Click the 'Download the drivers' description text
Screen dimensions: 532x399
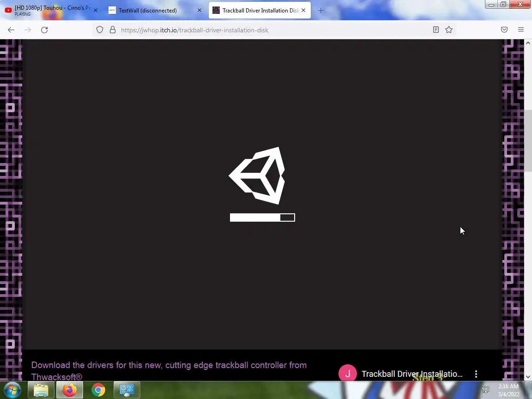point(169,371)
